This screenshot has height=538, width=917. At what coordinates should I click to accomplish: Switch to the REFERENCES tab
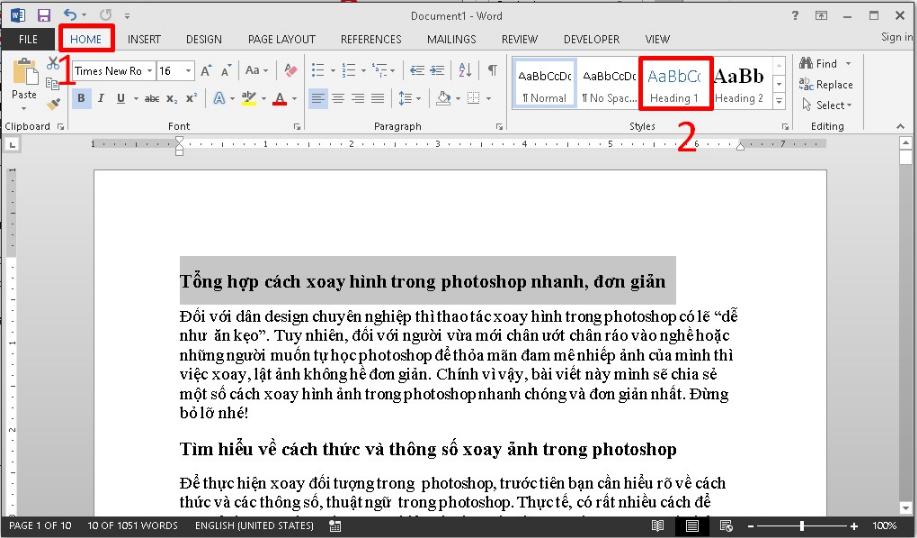pyautogui.click(x=370, y=39)
